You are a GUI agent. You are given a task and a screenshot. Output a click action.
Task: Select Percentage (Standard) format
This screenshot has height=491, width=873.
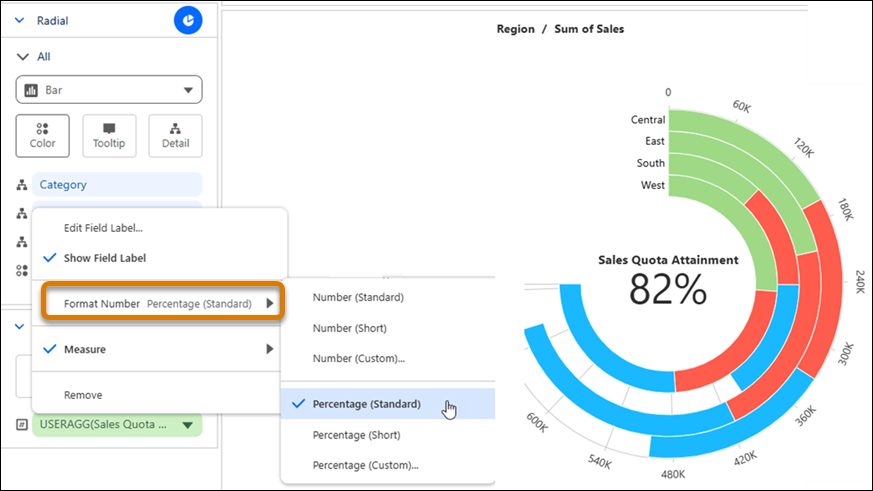coord(388,404)
